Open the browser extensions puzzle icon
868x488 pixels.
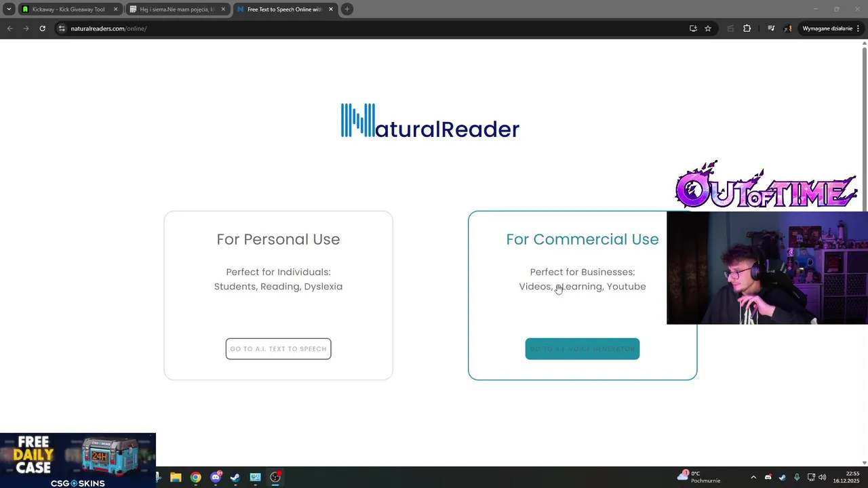point(747,28)
